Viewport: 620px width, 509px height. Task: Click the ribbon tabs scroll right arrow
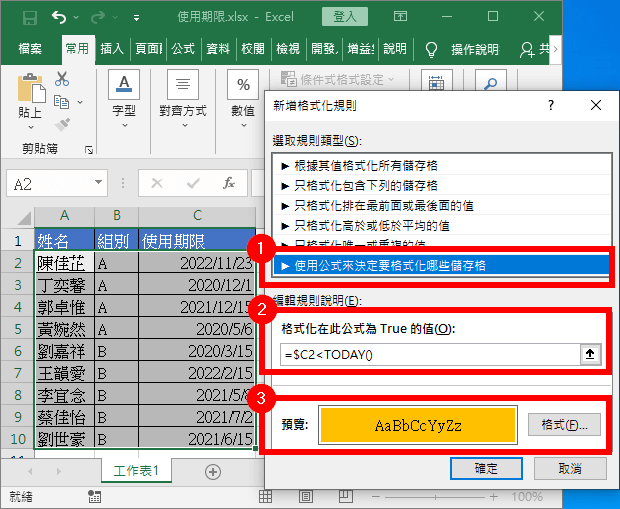tap(556, 49)
